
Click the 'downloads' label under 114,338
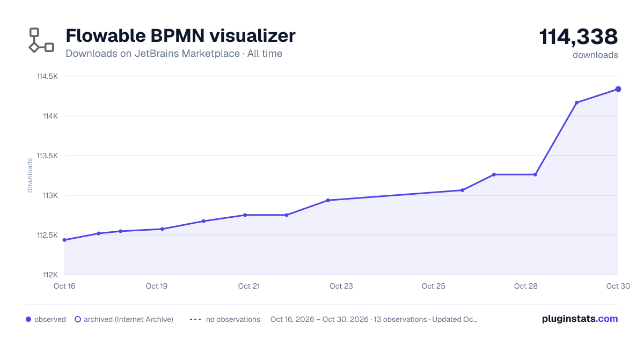[595, 55]
